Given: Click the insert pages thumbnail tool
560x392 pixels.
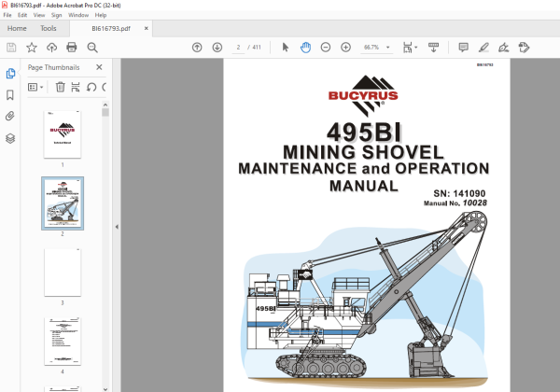Looking at the screenshot, I should coord(76,87).
